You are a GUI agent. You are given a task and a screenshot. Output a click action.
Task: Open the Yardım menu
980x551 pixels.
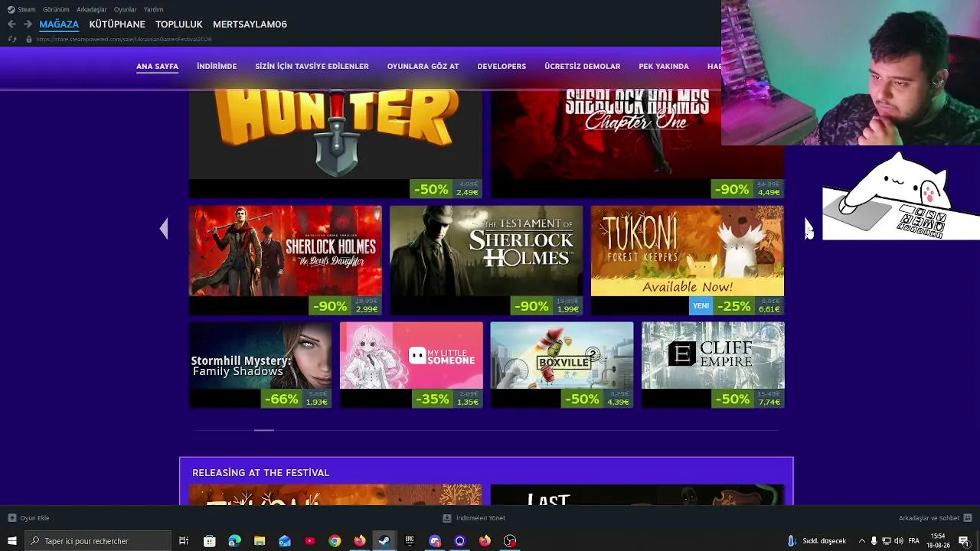click(x=153, y=9)
